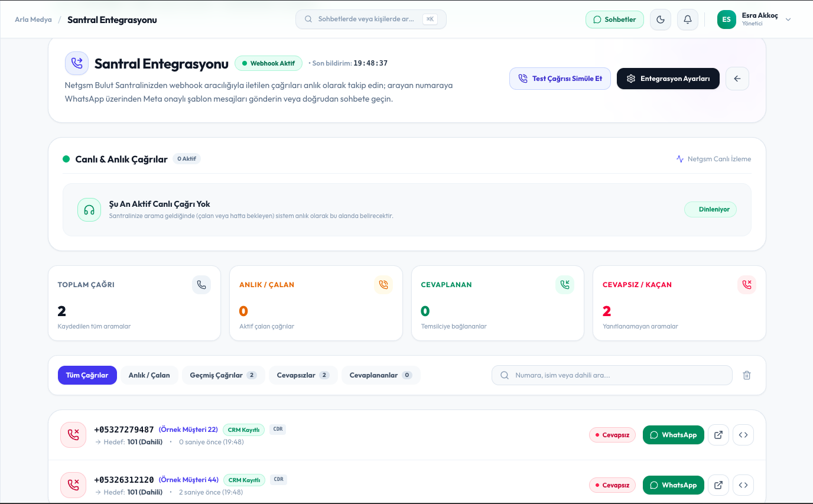813x504 pixels.
Task: Click the Cevapsız status on +05327279487
Action: (x=612, y=435)
